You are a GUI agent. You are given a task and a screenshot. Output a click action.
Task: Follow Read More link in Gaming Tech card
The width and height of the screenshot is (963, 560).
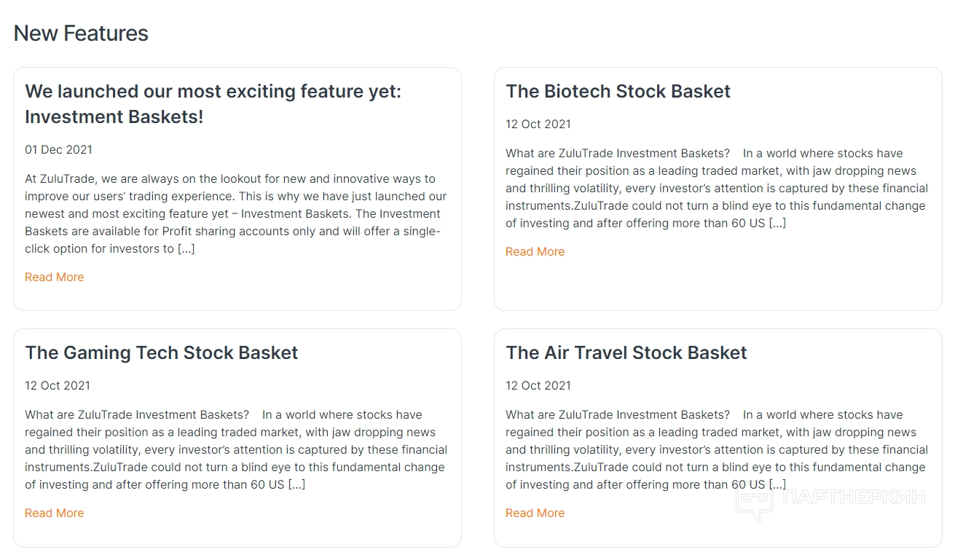(55, 513)
